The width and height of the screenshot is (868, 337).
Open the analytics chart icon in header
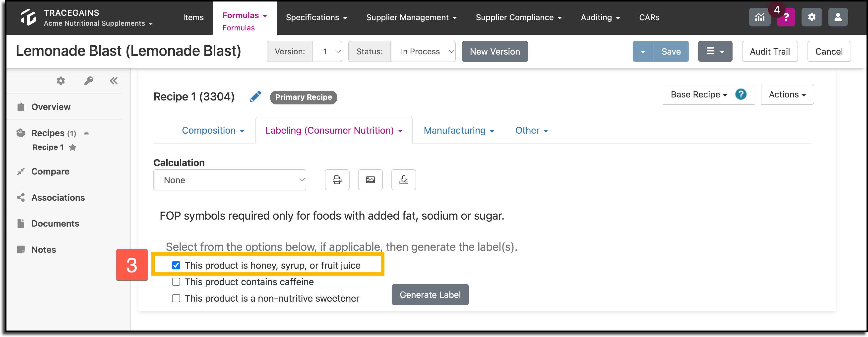(x=759, y=17)
